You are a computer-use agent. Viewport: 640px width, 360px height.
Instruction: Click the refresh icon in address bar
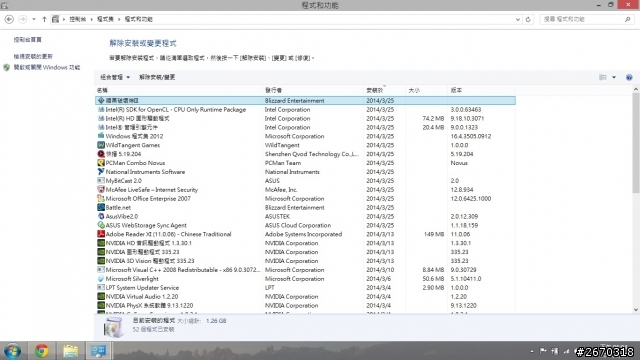(x=528, y=19)
